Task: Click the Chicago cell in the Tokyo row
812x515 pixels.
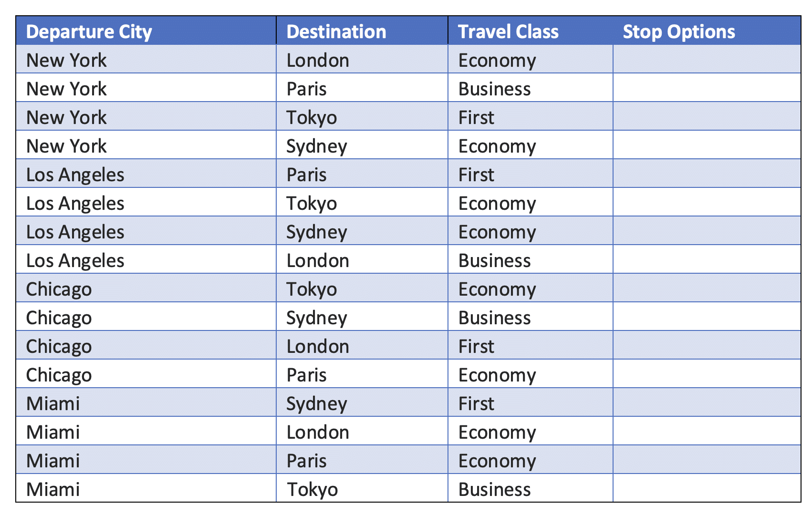Action: pos(59,289)
